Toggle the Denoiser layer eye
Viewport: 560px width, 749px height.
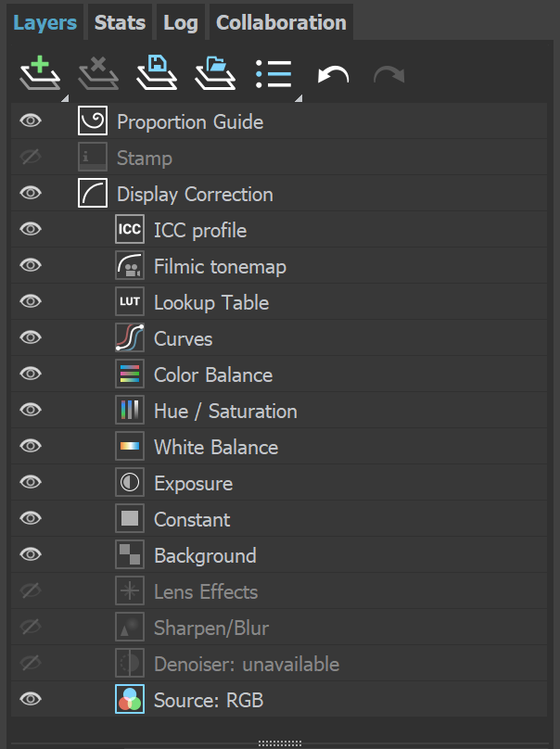tap(31, 663)
